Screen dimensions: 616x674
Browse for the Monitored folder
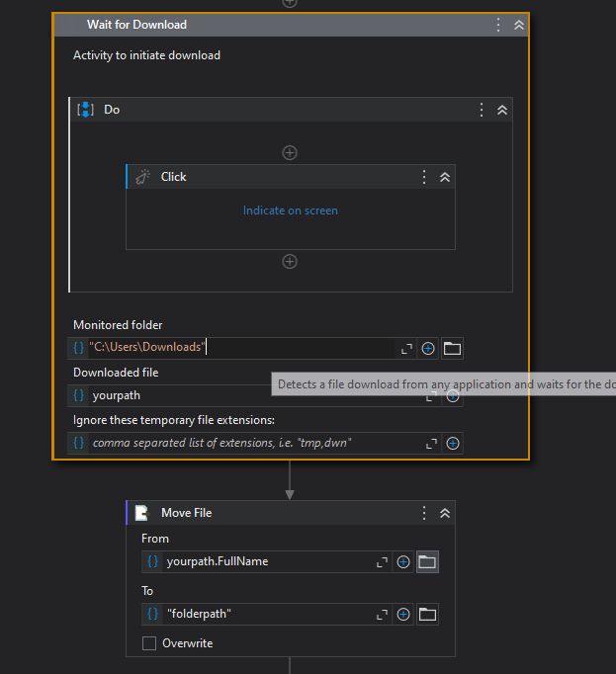452,348
